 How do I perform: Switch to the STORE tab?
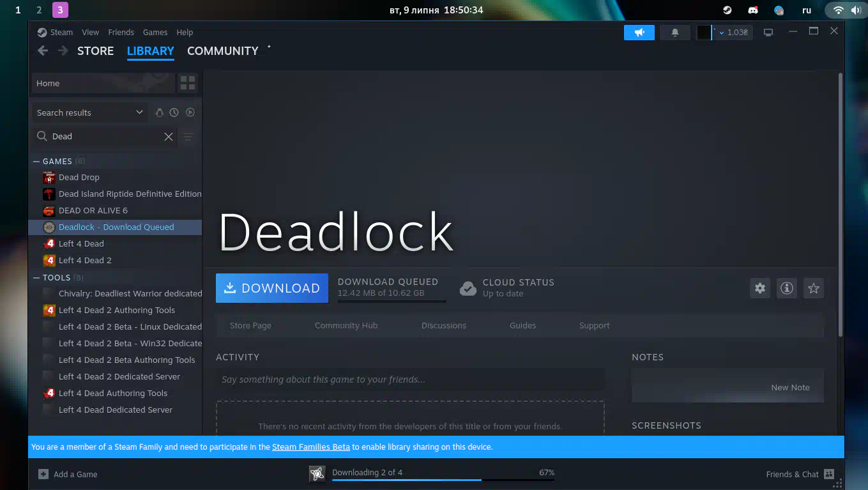[x=95, y=51]
